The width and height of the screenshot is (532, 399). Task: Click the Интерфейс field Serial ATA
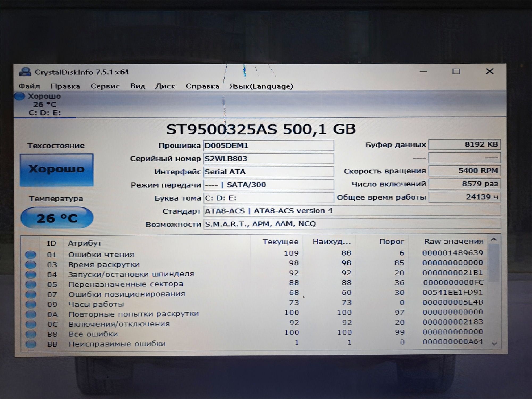(269, 172)
